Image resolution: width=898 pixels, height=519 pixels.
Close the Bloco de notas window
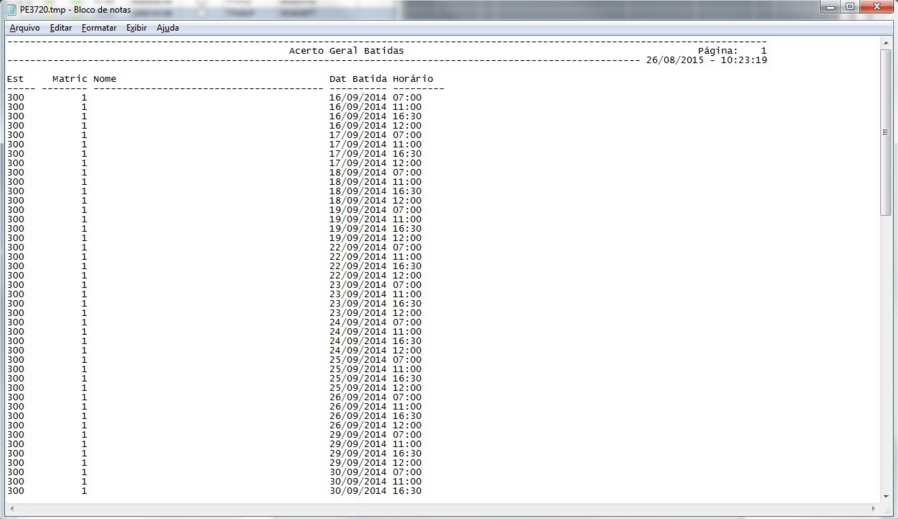tap(876, 7)
